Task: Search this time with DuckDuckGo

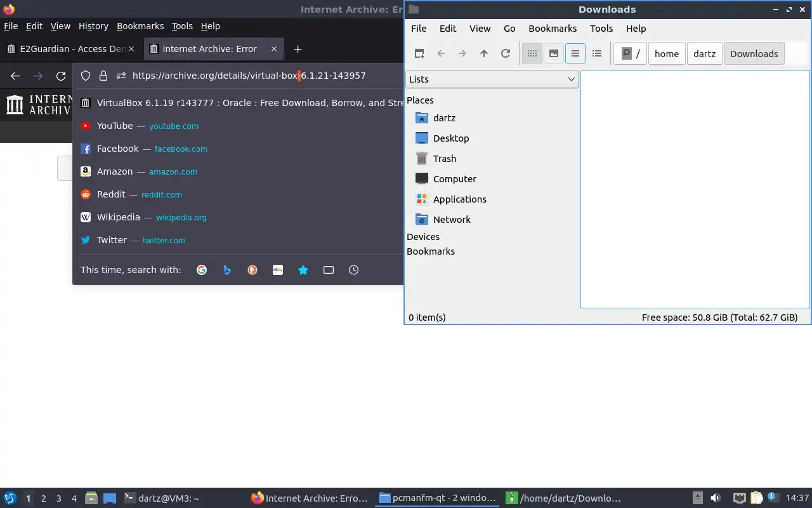Action: tap(252, 270)
